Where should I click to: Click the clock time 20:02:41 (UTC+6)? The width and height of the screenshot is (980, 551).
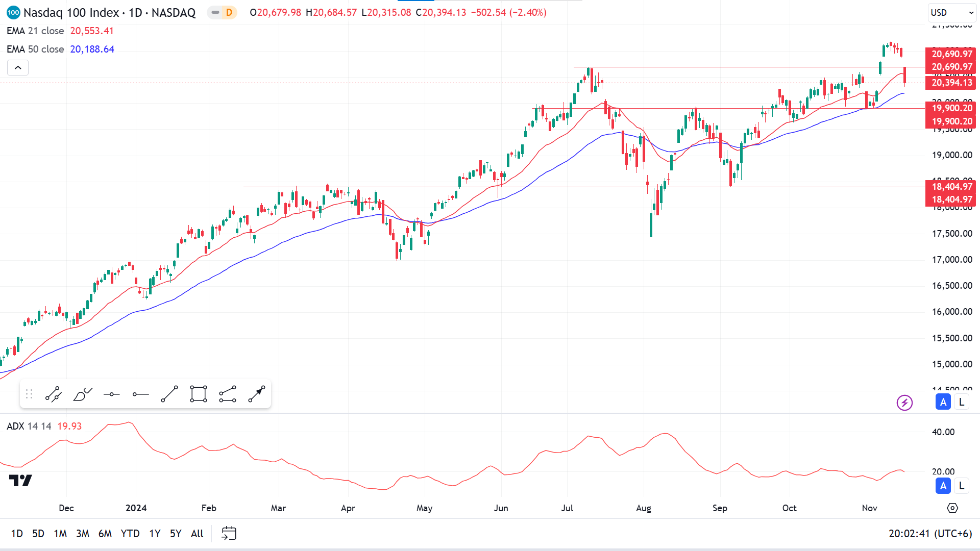point(930,534)
